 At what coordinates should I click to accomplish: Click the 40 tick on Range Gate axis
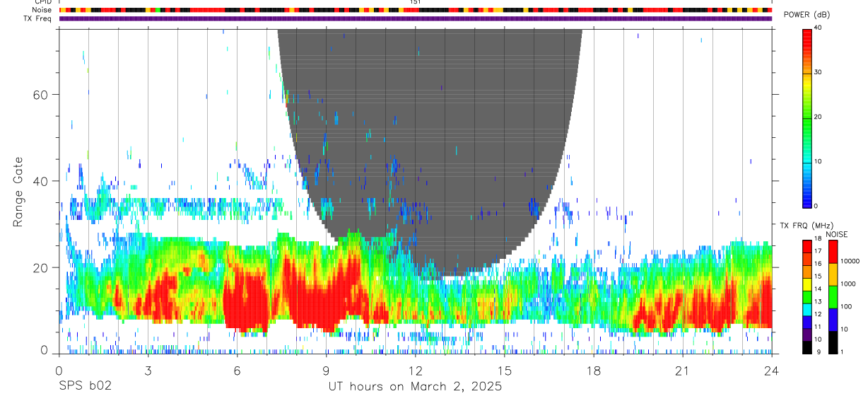click(x=41, y=181)
